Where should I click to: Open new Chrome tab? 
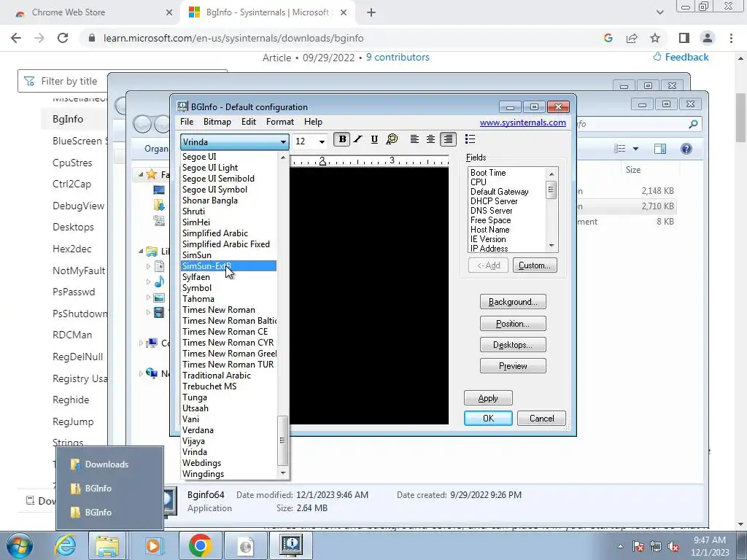pyautogui.click(x=371, y=12)
